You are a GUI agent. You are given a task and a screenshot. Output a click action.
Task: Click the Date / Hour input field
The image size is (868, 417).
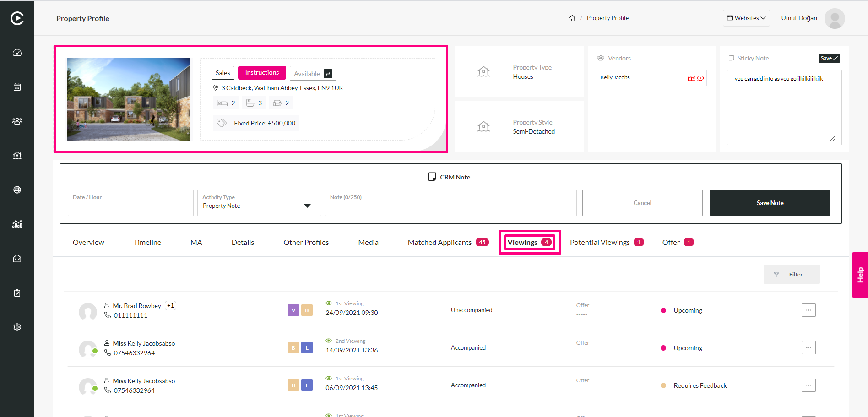tap(130, 203)
